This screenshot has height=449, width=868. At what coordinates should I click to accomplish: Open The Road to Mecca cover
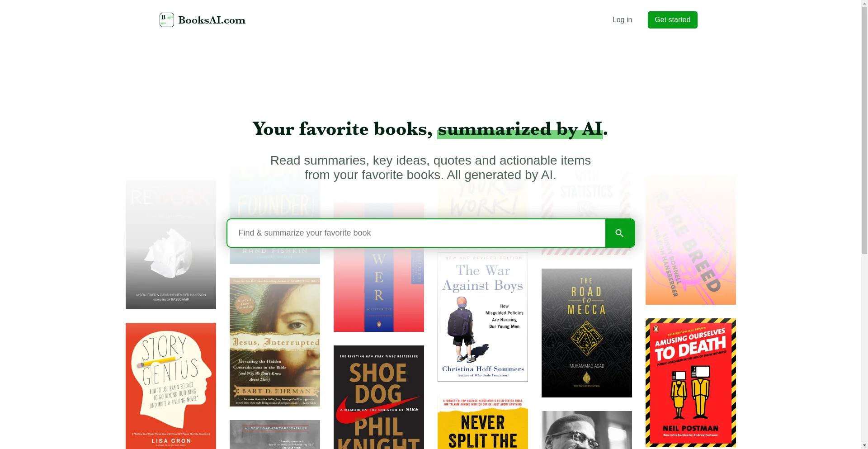point(587,333)
